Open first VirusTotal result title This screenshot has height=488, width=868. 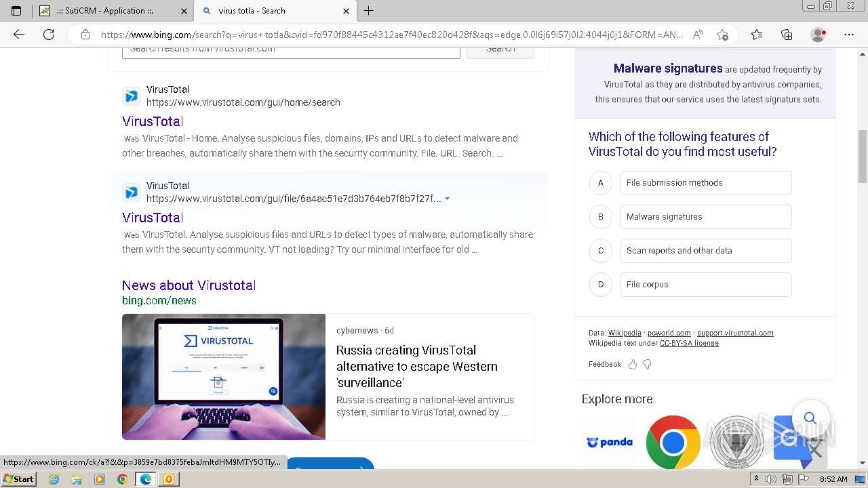pyautogui.click(x=153, y=121)
